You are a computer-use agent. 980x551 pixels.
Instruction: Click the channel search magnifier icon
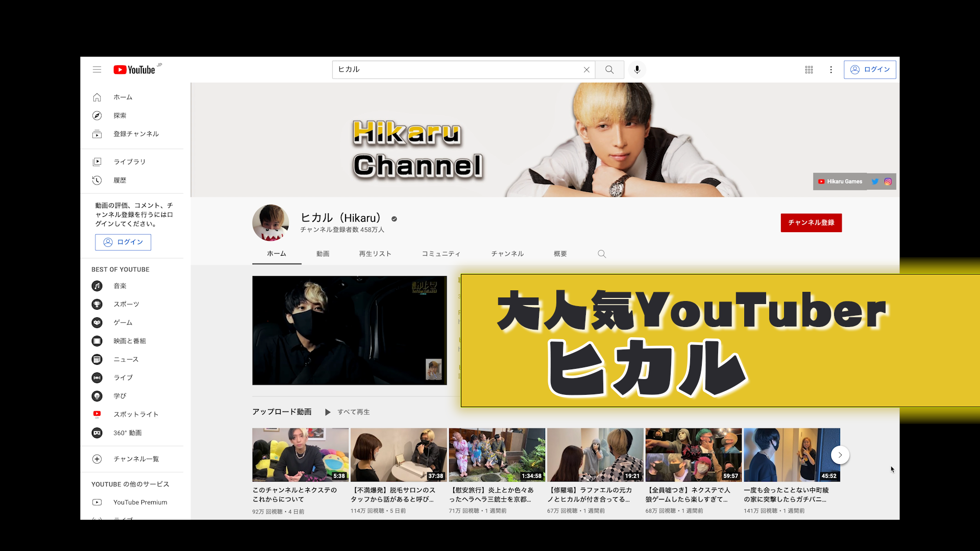pyautogui.click(x=602, y=254)
